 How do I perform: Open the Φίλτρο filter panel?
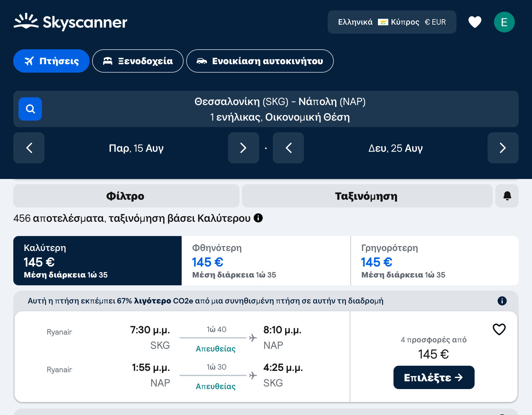126,196
